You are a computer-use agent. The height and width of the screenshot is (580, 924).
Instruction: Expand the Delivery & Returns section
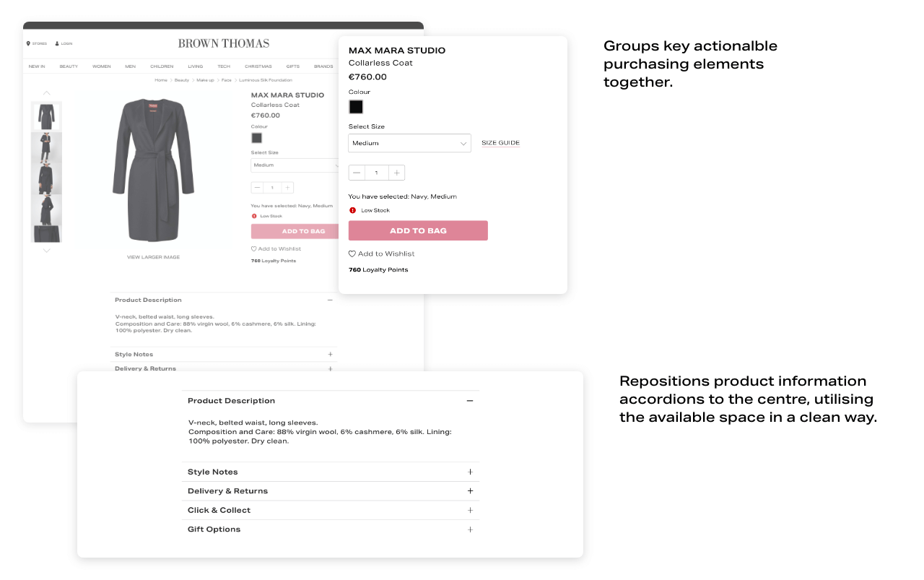coord(469,490)
